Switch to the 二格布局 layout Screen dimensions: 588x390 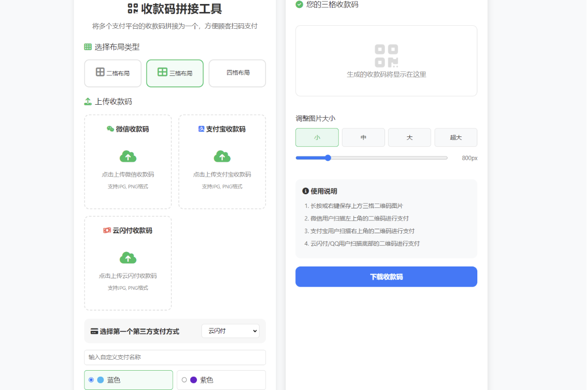(x=113, y=73)
